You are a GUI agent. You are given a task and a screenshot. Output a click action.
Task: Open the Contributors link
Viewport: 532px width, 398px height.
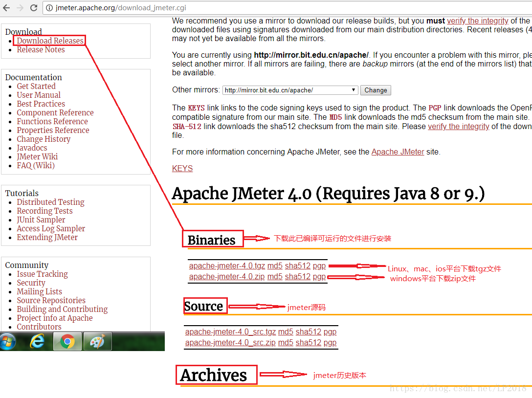pos(39,327)
